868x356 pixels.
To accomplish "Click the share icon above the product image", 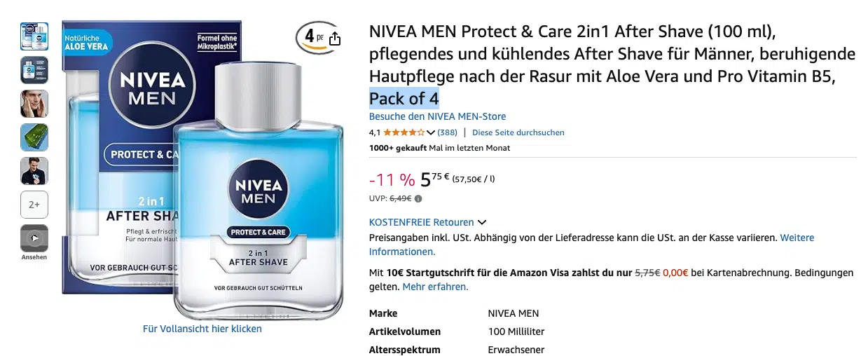I will [335, 39].
